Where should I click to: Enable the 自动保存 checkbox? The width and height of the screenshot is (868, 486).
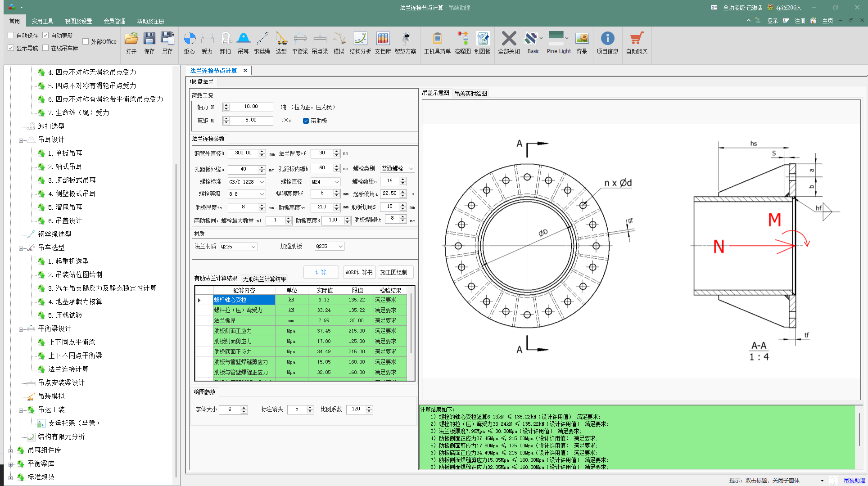click(x=11, y=35)
